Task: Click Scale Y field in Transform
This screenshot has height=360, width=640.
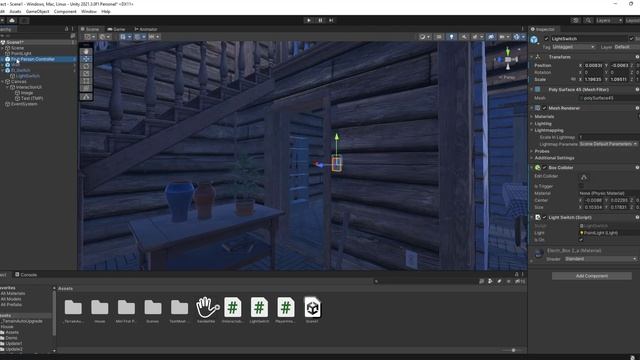Action: 620,79
